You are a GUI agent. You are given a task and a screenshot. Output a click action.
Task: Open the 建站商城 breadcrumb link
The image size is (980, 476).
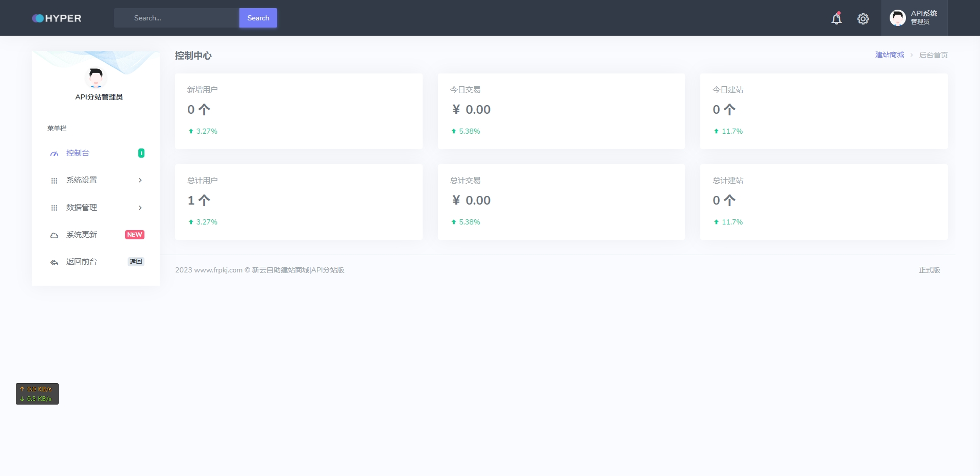(x=889, y=55)
